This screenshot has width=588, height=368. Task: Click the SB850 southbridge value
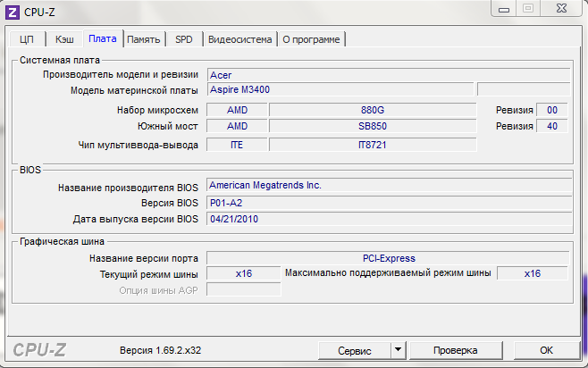373,126
